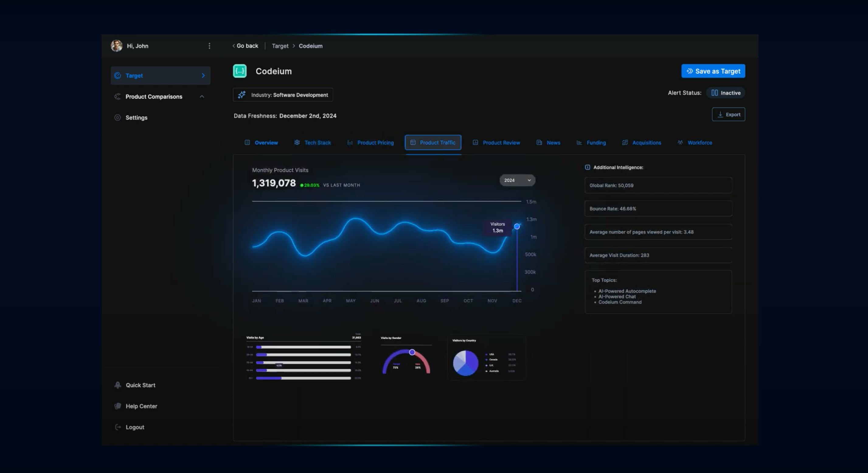This screenshot has width=868, height=473.
Task: Click the Data Freshness date text
Action: [x=308, y=116]
